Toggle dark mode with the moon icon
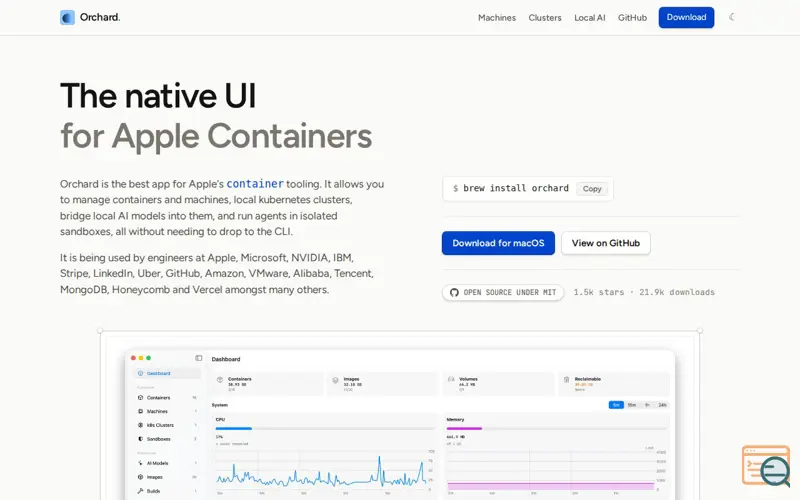 732,17
